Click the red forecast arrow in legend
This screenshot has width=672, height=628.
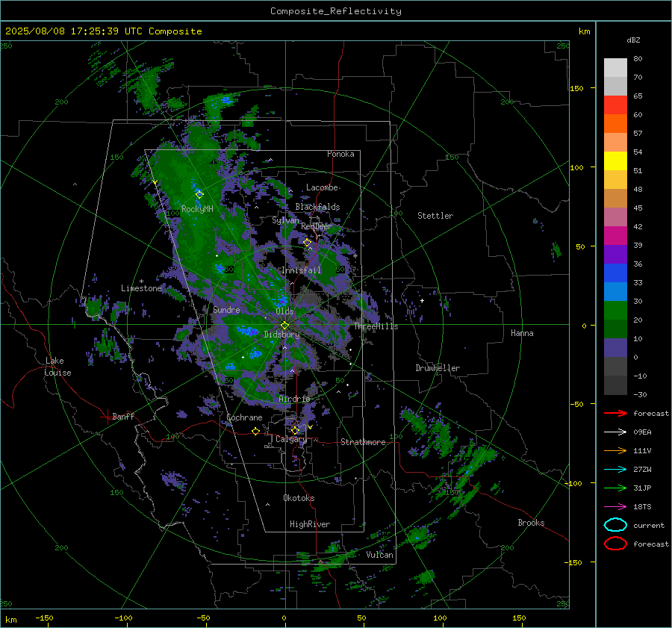(615, 413)
